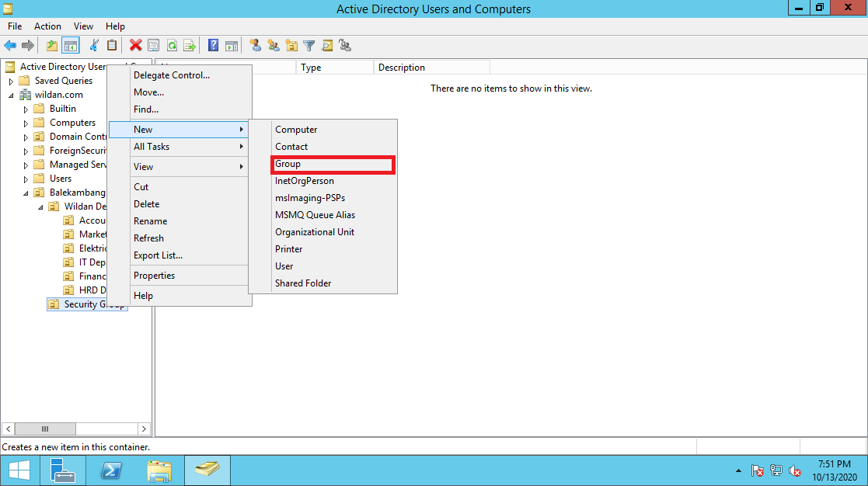The image size is (868, 486).
Task: Open Help using the question mark icon
Action: [x=212, y=45]
